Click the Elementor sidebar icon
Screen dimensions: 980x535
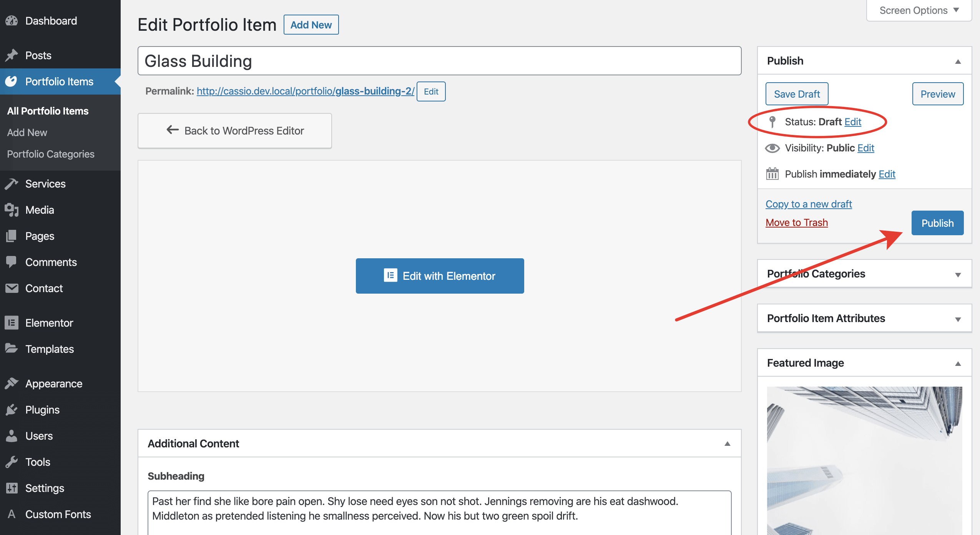12,323
